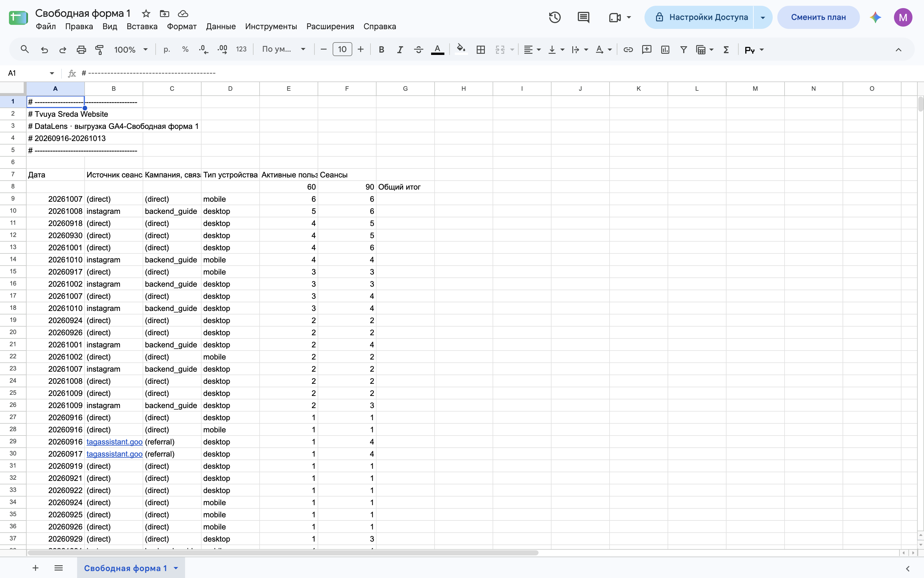Toggle italic formatting
Image resolution: width=924 pixels, height=578 pixels.
(400, 50)
